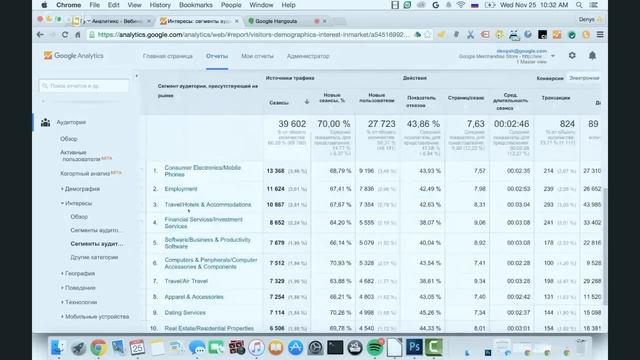Open the Employment segment link

181,189
